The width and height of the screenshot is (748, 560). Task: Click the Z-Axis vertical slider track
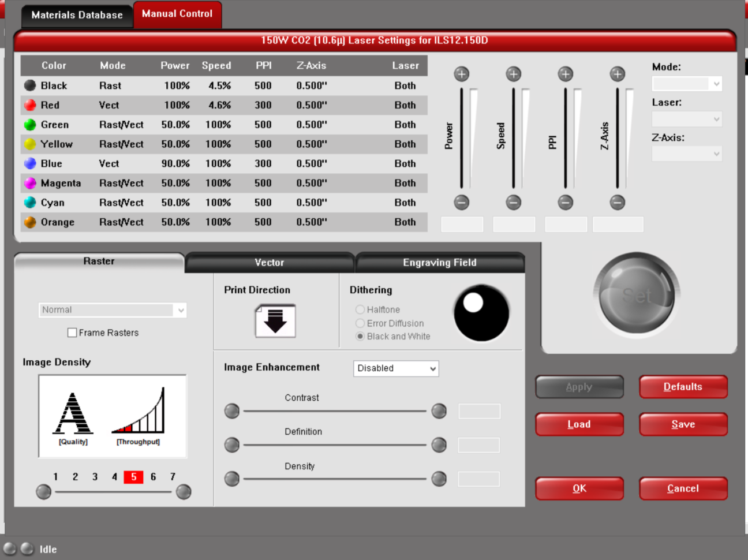pos(618,138)
